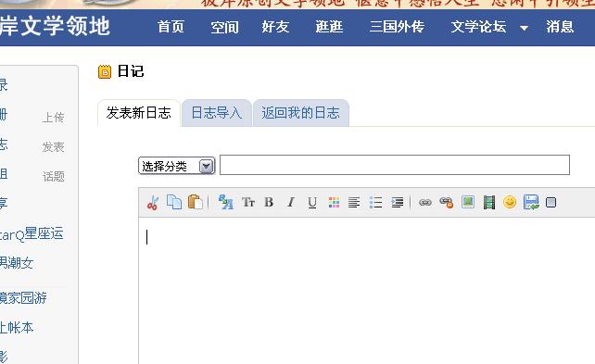Screen dimensions: 595x364
Task: Open 三国外传 in navigation bar
Action: pyautogui.click(x=397, y=27)
